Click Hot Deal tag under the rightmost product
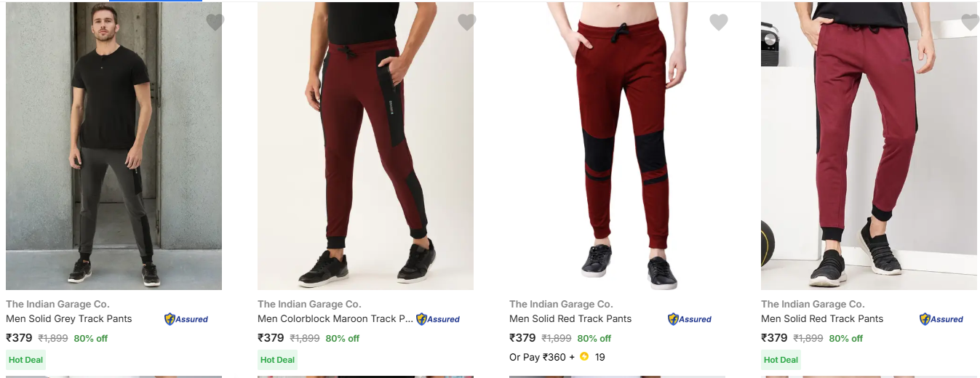980x378 pixels. [x=781, y=360]
